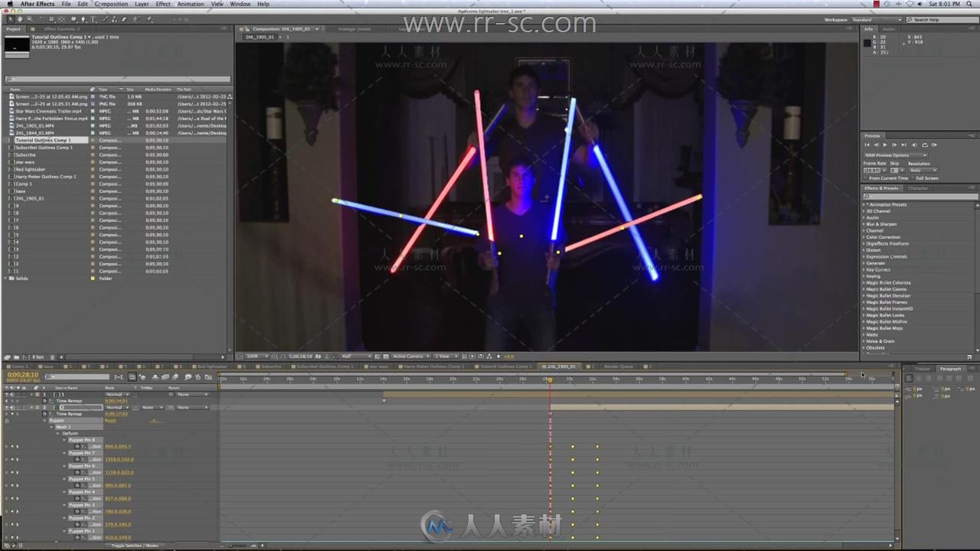980x551 pixels.
Task: Step to previous frame in Preview panel
Action: (876, 145)
